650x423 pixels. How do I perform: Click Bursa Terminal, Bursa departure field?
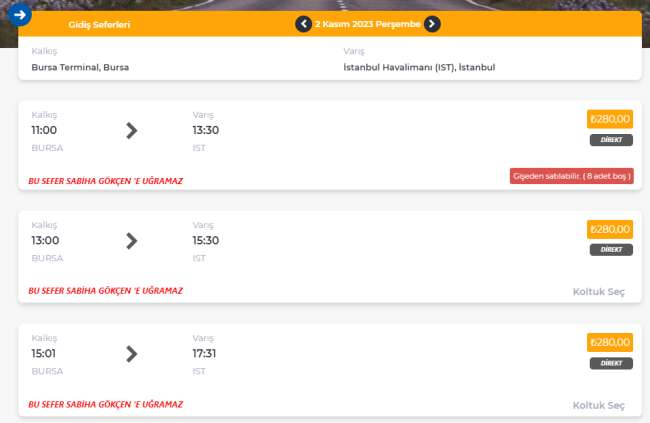click(80, 67)
